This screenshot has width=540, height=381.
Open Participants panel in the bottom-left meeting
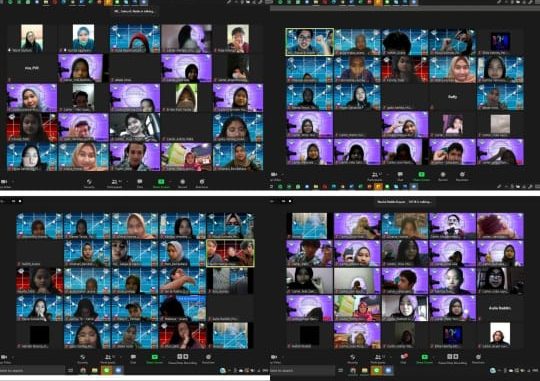(x=108, y=358)
